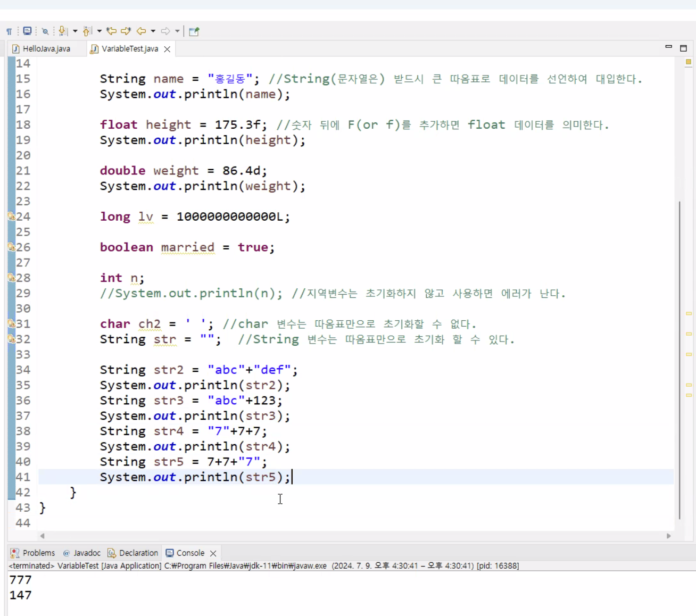Open the Javadoc view tab
The image size is (696, 616).
coord(81,553)
